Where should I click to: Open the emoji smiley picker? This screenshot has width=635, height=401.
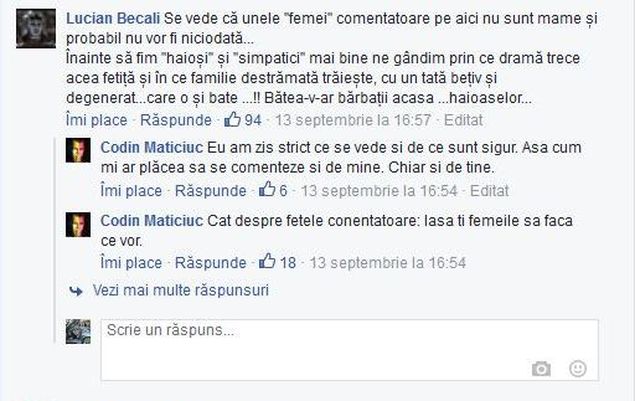577,369
